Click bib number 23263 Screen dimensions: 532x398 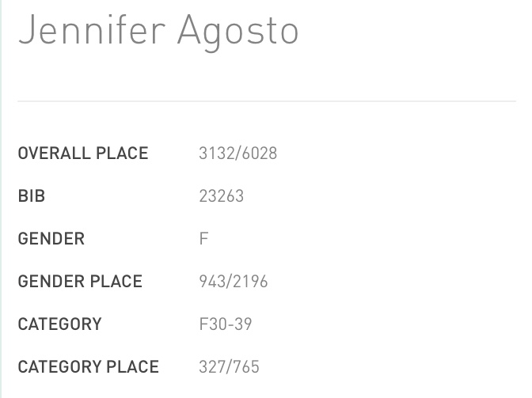pyautogui.click(x=221, y=196)
